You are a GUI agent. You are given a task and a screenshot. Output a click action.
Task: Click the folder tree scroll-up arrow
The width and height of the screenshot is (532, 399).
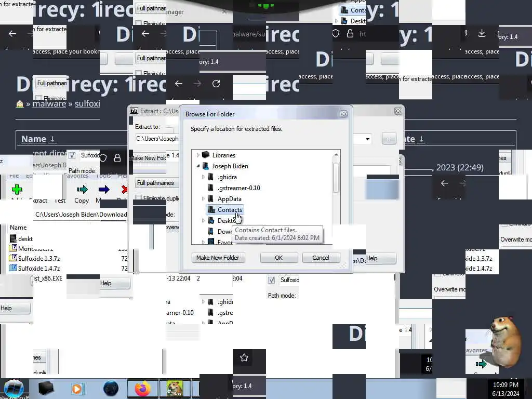click(x=336, y=155)
